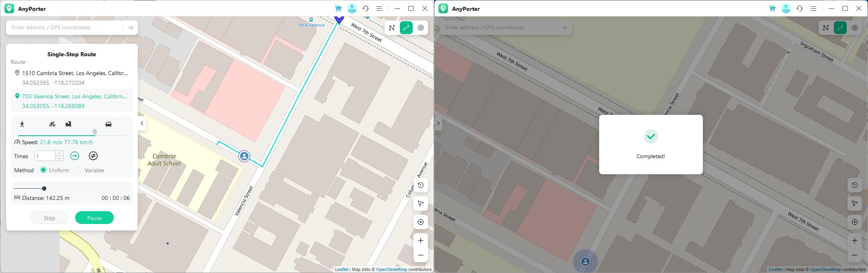Screen dimensions: 868x273
Task: Open headset support icon in left window
Action: point(366,8)
